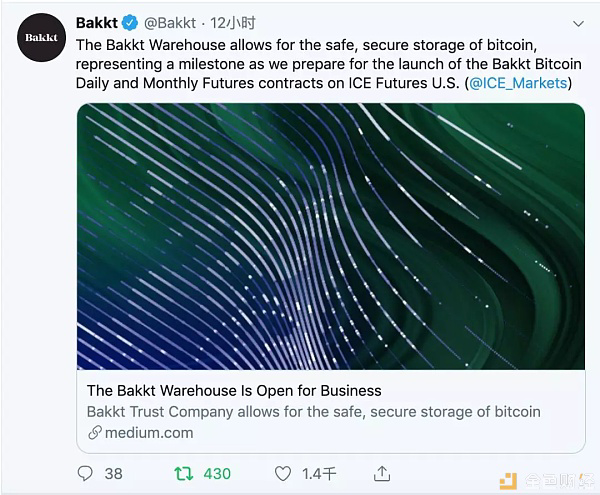This screenshot has width=600, height=495.
Task: Open the Bakkt display name
Action: [96, 21]
